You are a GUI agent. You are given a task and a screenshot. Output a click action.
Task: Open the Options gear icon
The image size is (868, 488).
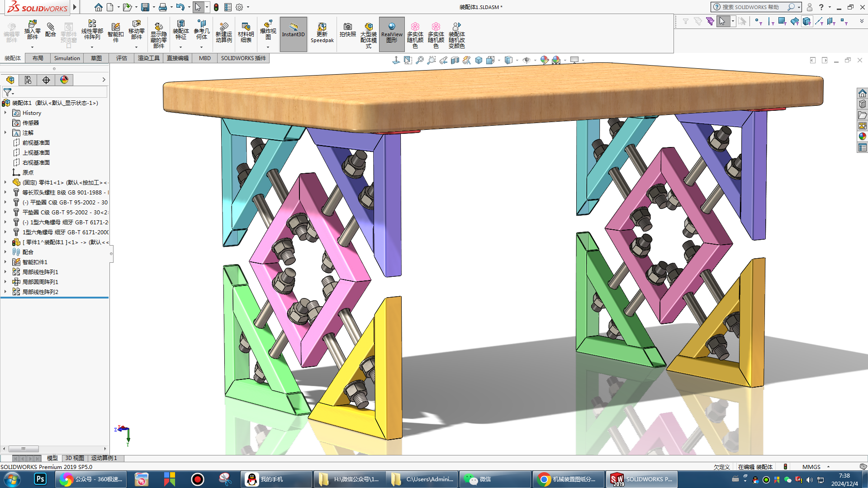pyautogui.click(x=239, y=7)
